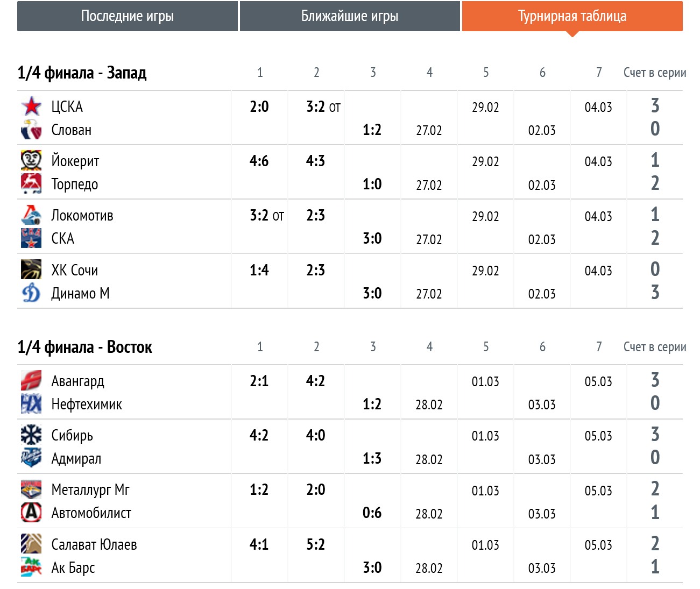Click the ХК Сочи game 1 score 1:4
This screenshot has height=589, width=700.
click(x=259, y=271)
